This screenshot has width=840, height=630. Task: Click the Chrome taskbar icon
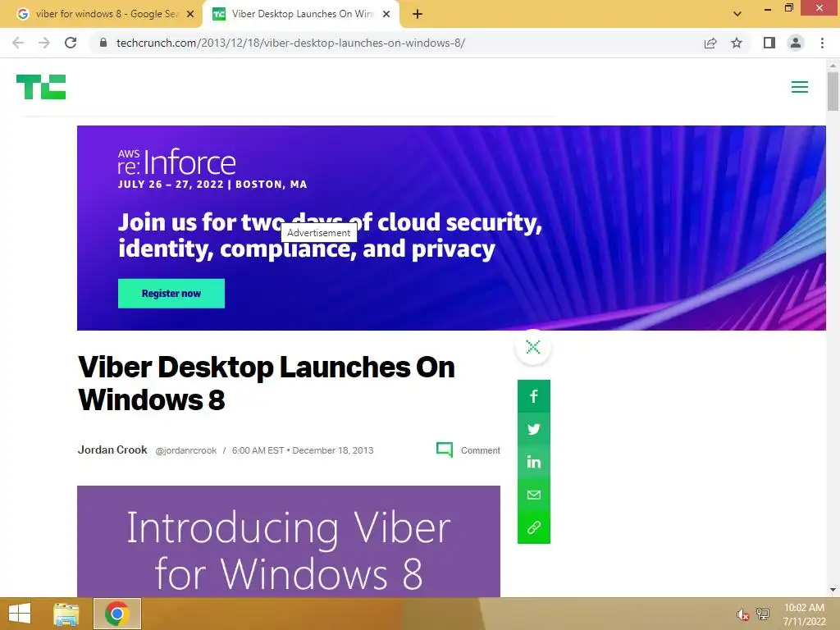pos(117,614)
